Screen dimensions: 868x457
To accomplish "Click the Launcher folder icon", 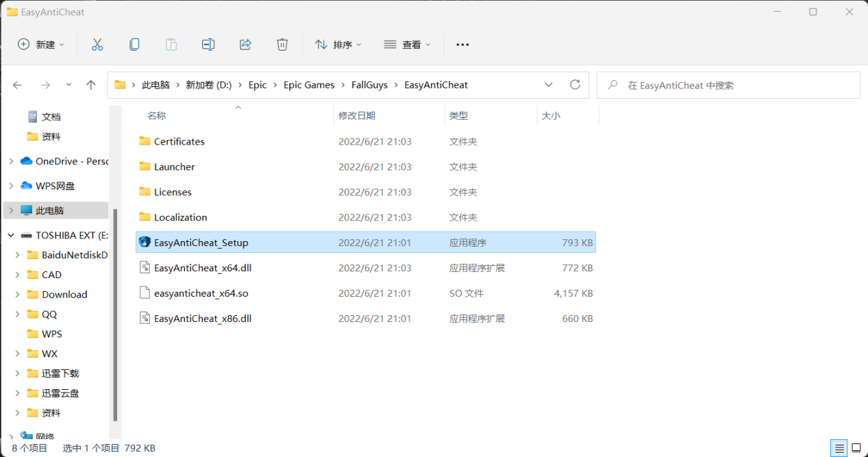I will pos(145,166).
